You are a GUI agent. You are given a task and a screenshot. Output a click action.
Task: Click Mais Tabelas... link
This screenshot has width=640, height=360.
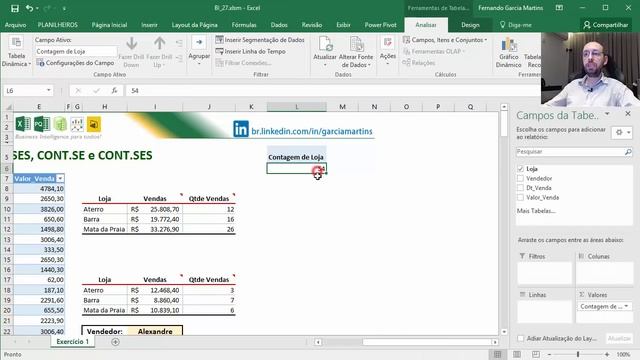point(536,211)
